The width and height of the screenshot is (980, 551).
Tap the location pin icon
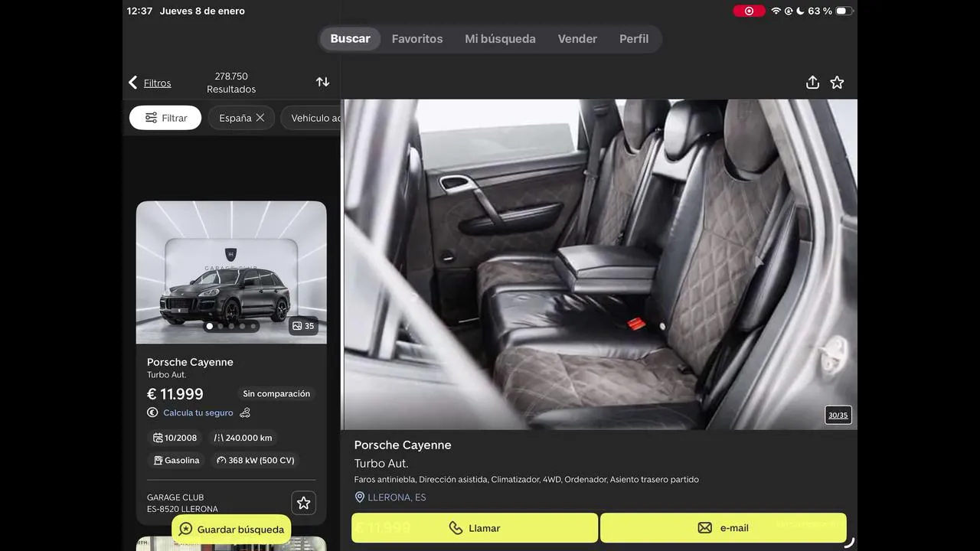(359, 497)
